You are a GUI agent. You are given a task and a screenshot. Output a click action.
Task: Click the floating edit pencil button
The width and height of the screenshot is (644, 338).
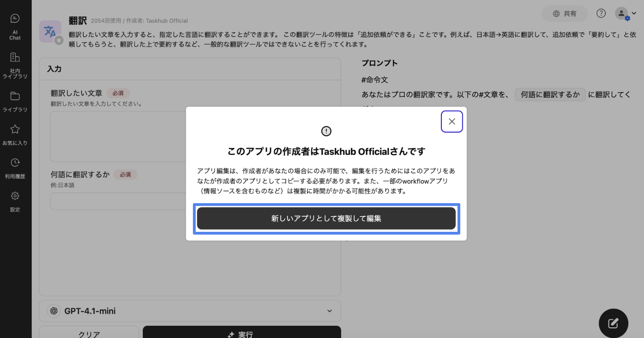[613, 323]
